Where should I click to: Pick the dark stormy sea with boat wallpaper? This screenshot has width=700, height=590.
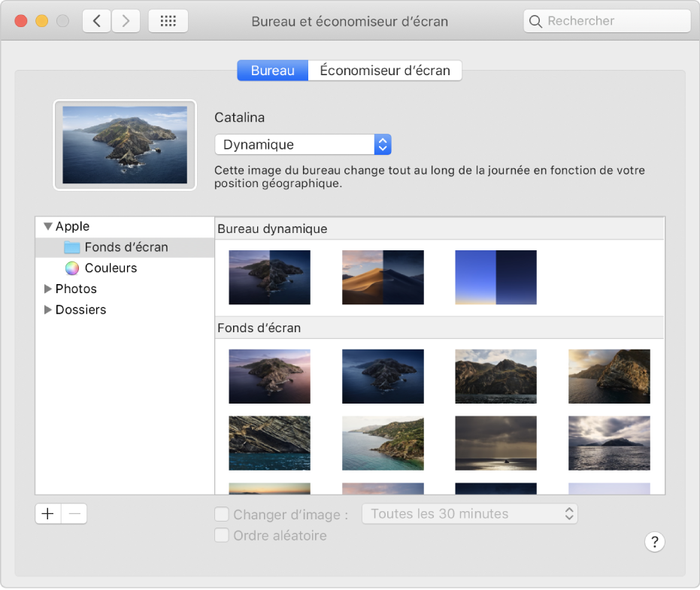pyautogui.click(x=496, y=443)
